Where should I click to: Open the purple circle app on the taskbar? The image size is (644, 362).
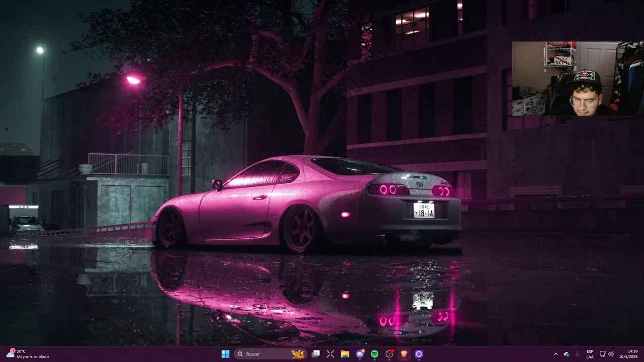pos(419,354)
